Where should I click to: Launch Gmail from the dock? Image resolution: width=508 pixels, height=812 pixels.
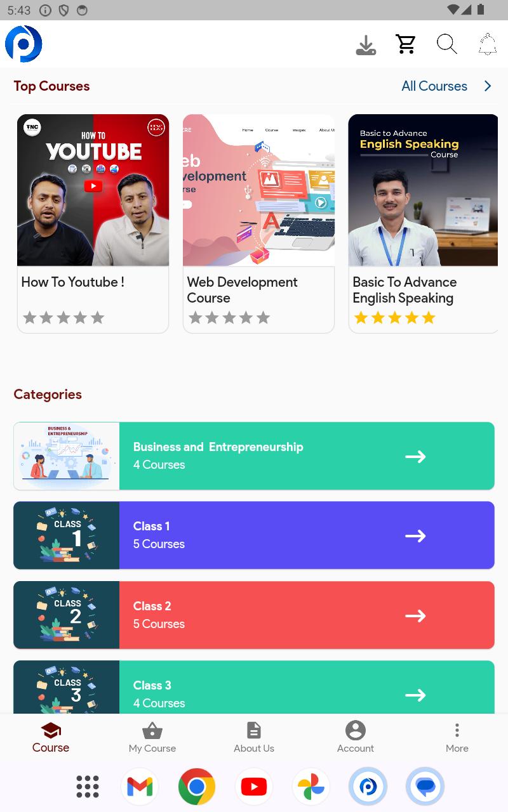point(140,787)
